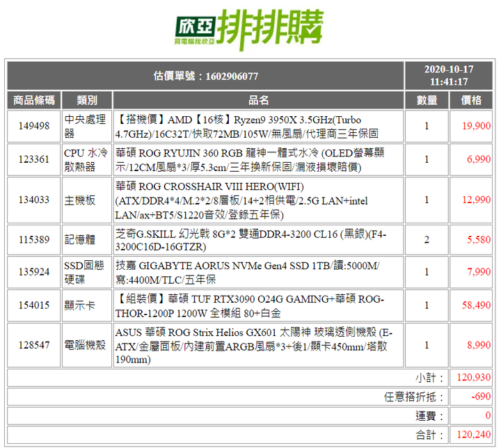Click the ROG CROSSHAIR VIII HERO product name

[x=241, y=200]
